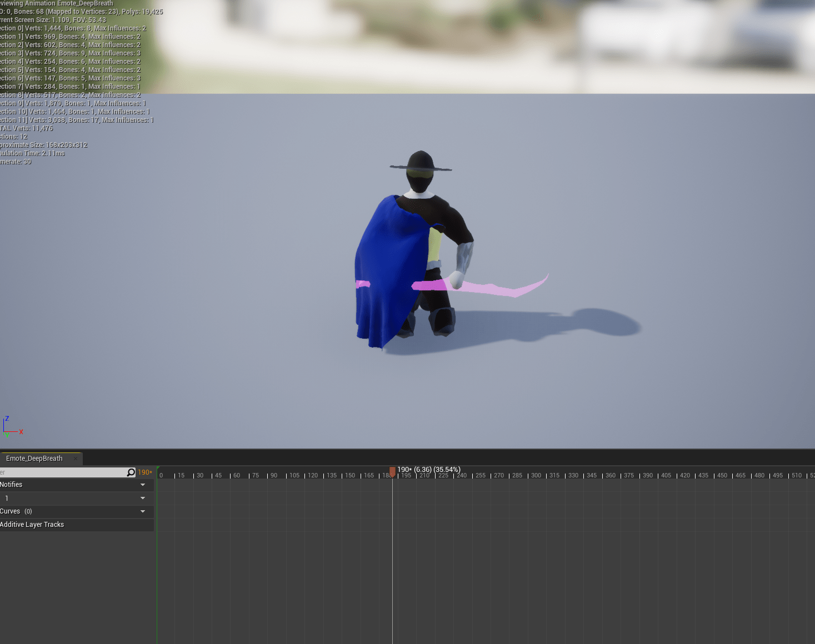Click the Notifies track label
This screenshot has height=644, width=815.
tap(12, 485)
